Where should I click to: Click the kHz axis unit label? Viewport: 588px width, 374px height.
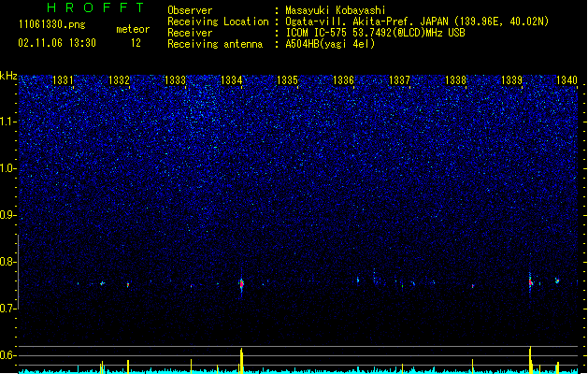[8, 76]
